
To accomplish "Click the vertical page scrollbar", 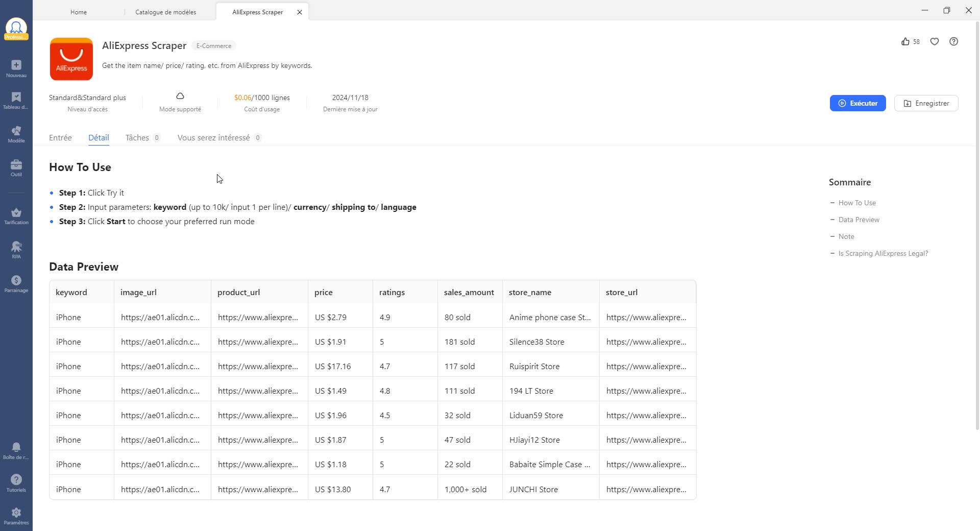I will point(977,225).
